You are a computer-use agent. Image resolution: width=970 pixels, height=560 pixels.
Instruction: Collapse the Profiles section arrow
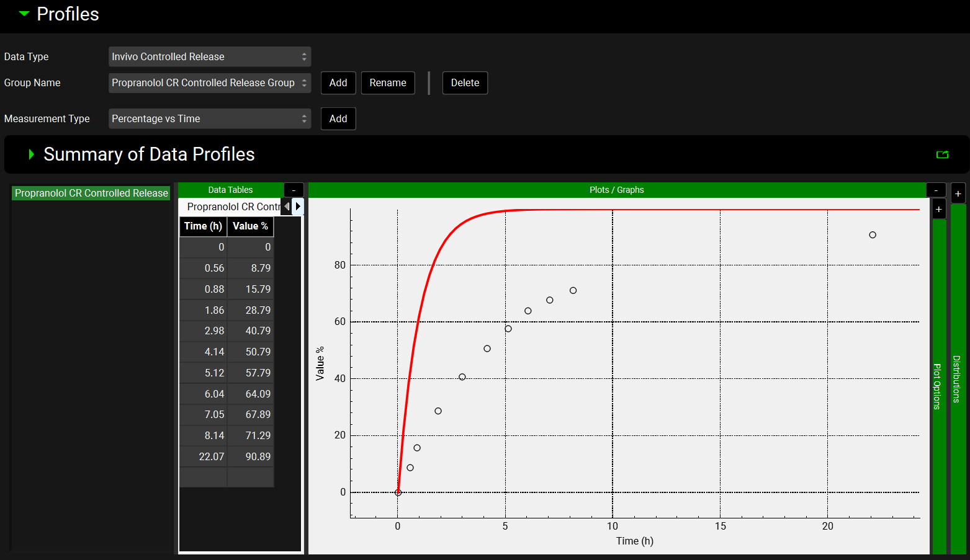(24, 14)
